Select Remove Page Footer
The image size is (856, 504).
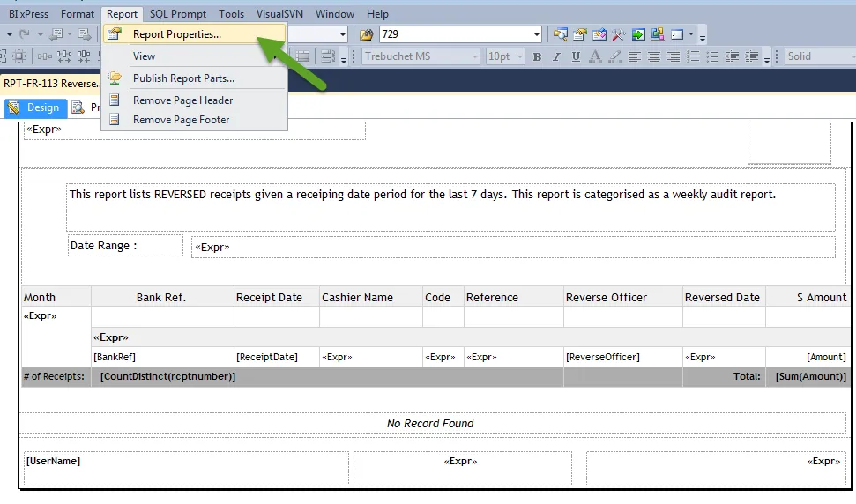coord(194,120)
